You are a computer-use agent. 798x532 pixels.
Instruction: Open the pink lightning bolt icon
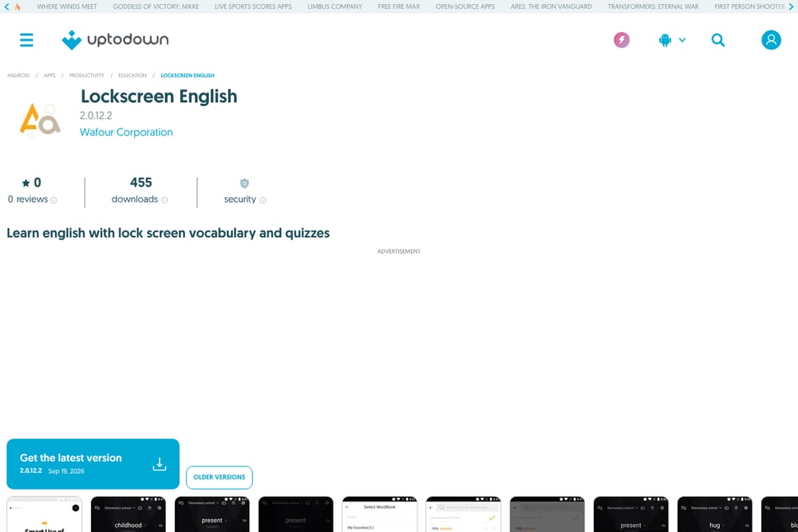click(622, 40)
